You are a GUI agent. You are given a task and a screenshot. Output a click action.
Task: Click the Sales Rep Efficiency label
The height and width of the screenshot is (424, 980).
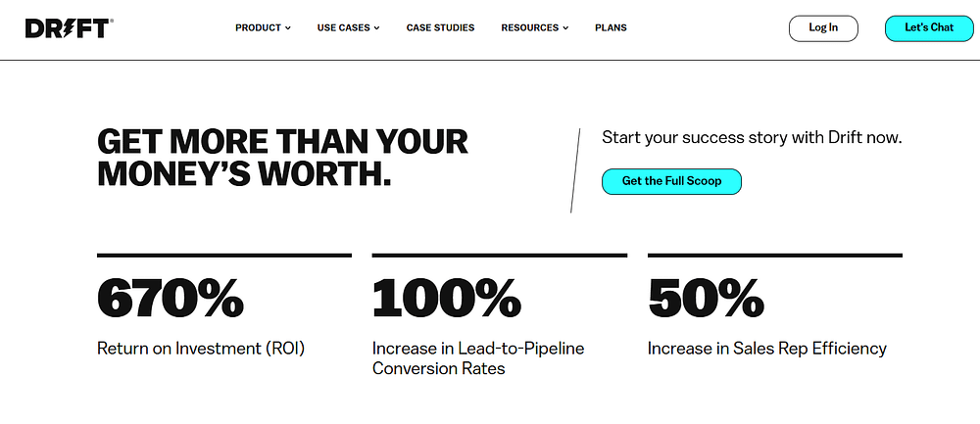tap(766, 348)
